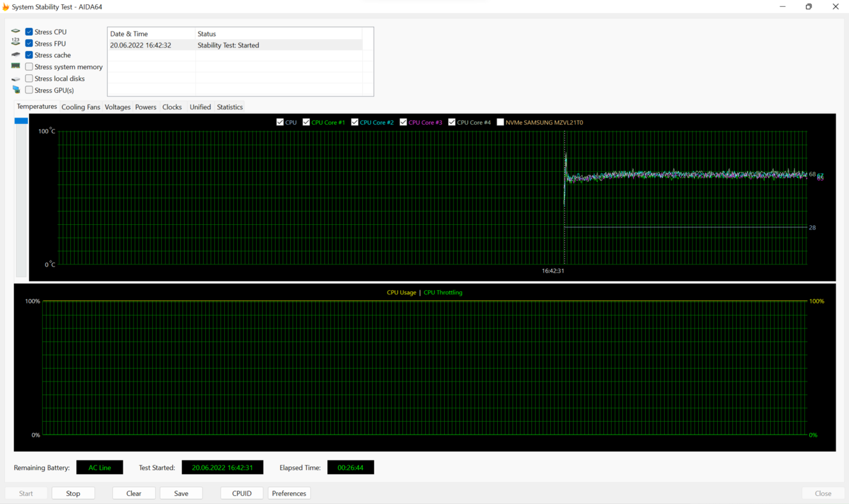Click the 123 icon beside Stress FPU

(x=15, y=42)
